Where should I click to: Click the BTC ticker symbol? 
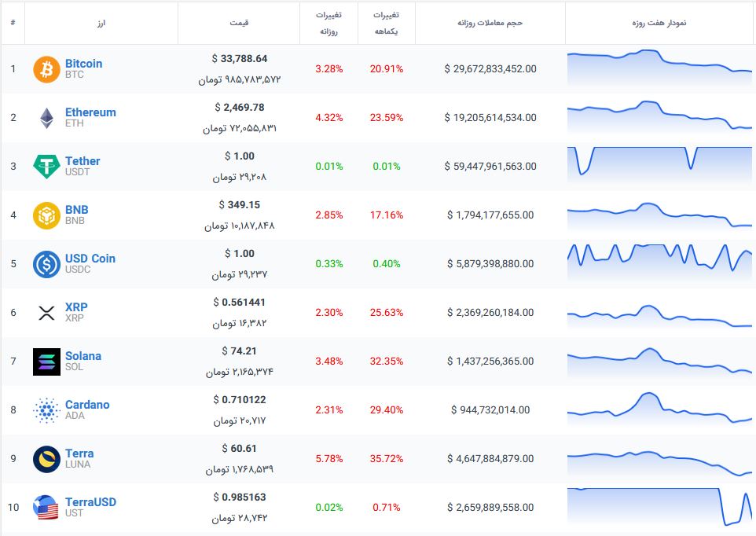(74, 75)
